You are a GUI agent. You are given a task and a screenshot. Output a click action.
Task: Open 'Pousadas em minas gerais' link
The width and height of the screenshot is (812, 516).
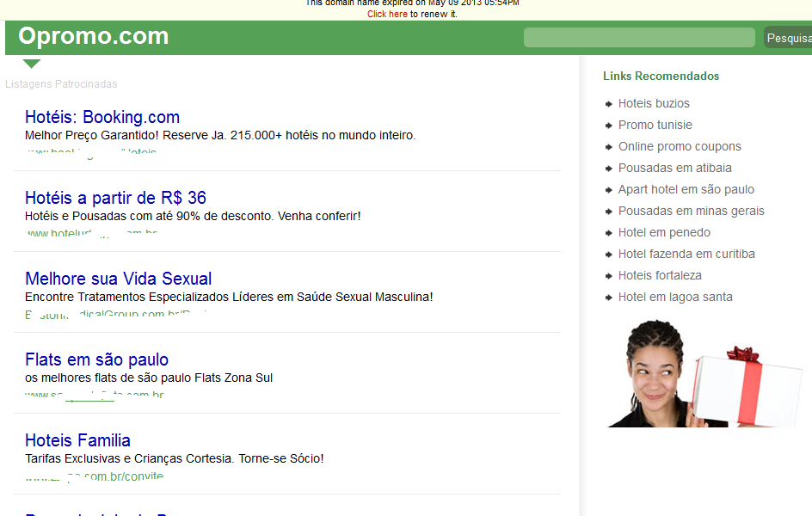pos(692,211)
